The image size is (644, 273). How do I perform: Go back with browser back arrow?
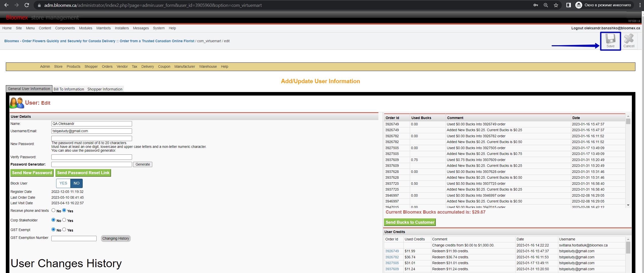click(7, 5)
